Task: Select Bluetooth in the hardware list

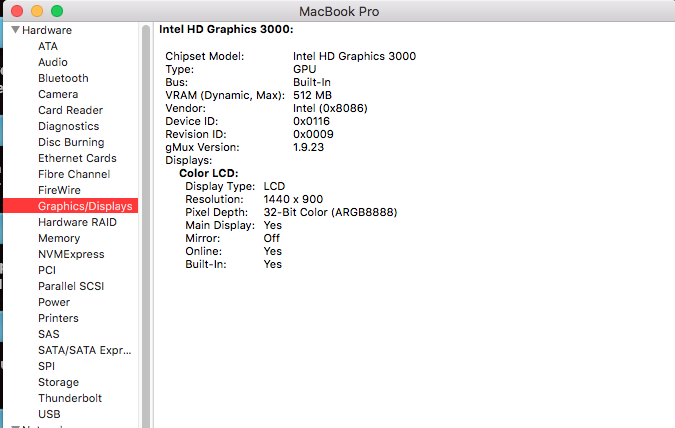Action: (x=63, y=78)
